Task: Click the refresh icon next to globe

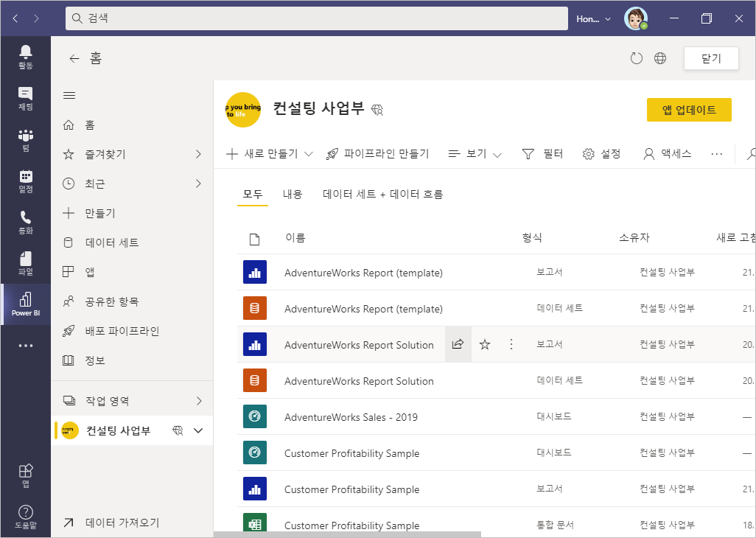Action: 637,58
